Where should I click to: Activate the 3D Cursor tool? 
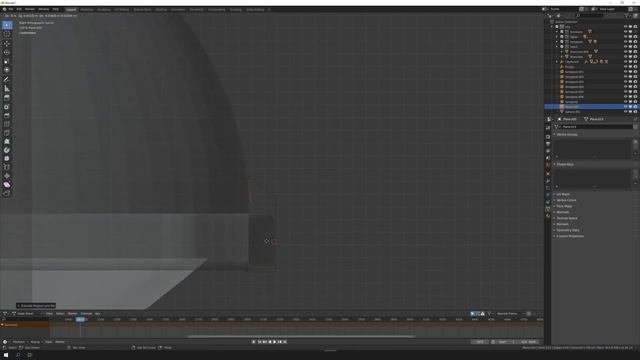(x=7, y=34)
